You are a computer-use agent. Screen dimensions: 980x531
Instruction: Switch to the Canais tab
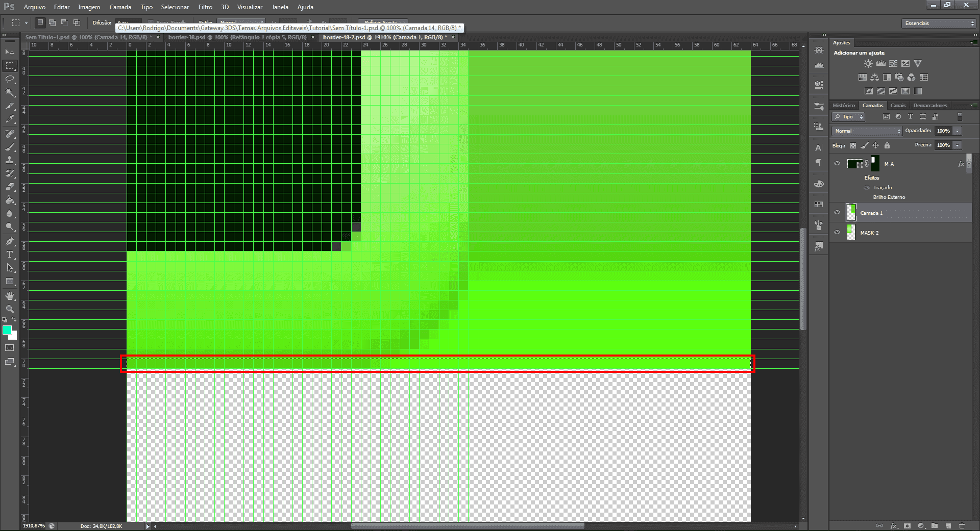point(898,106)
